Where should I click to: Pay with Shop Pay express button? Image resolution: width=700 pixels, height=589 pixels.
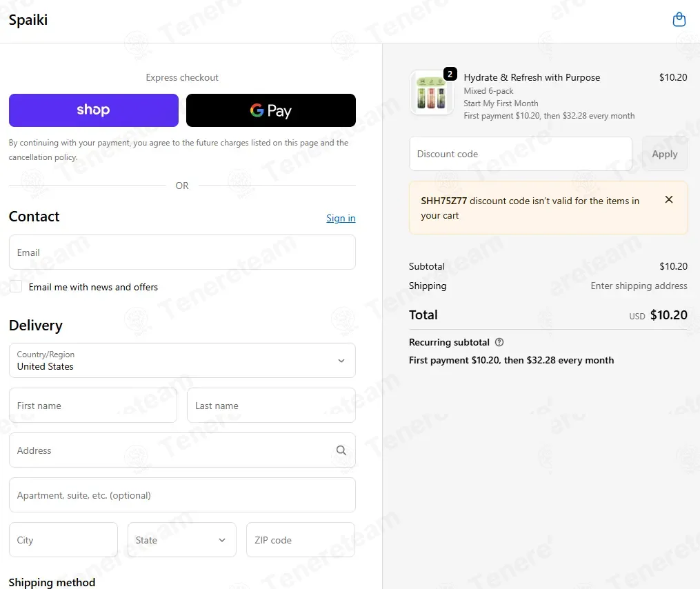click(x=94, y=110)
